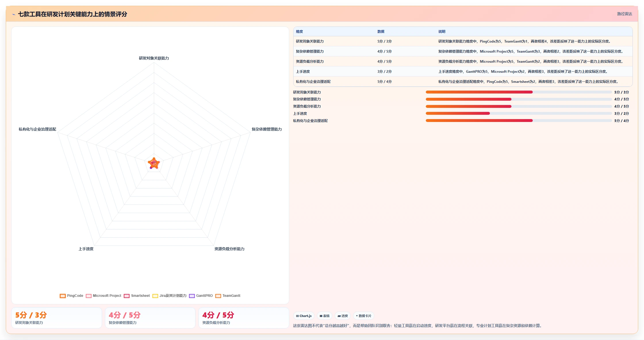
Task: Click the 复杂依赖管理能力 radar axis label
Action: click(267, 129)
